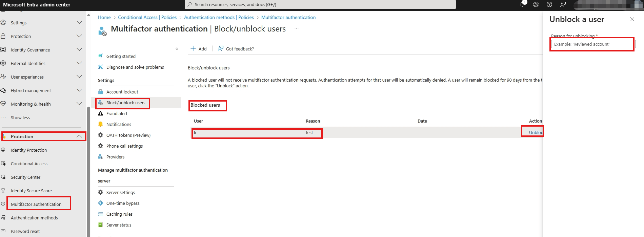Expand Hybrid management chevron
This screenshot has width=644, height=237.
click(x=79, y=90)
